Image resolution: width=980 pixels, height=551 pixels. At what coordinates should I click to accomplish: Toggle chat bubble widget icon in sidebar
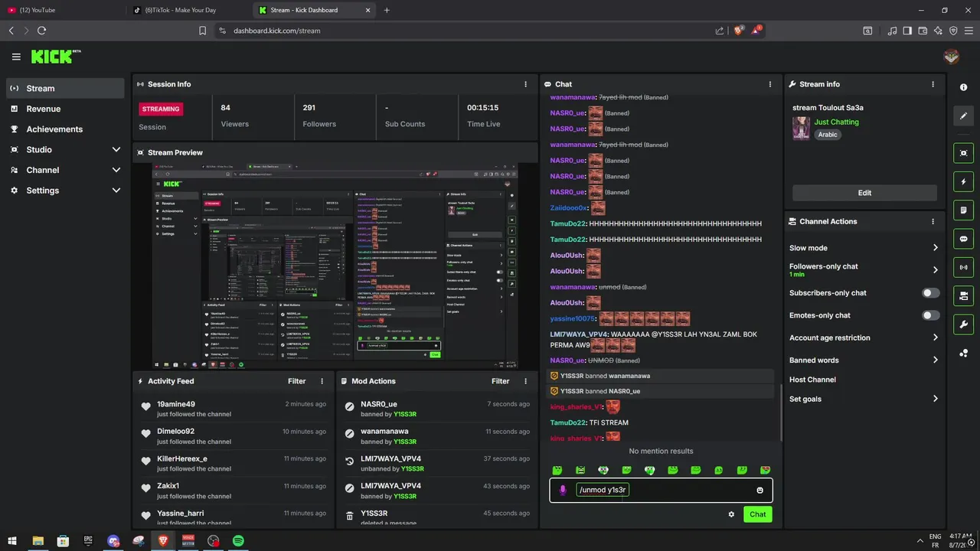coord(964,239)
